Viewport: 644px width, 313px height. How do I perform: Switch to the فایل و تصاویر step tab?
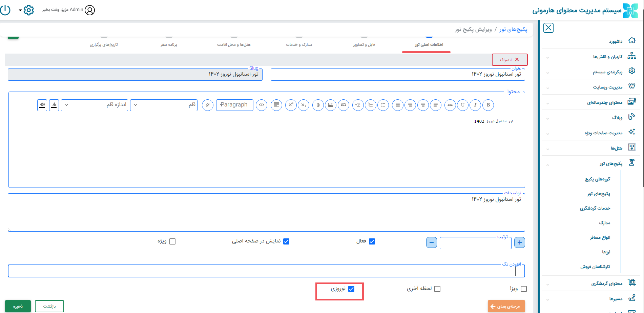(364, 44)
